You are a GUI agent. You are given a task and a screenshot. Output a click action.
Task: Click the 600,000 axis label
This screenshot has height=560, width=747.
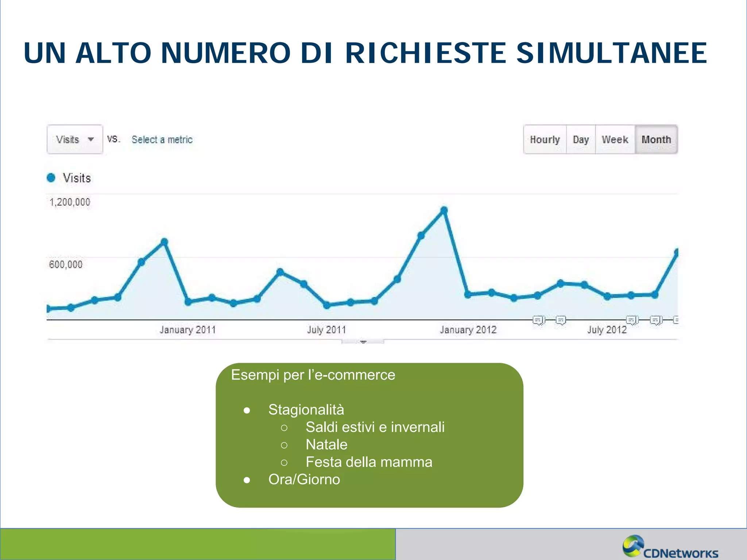[x=66, y=264]
